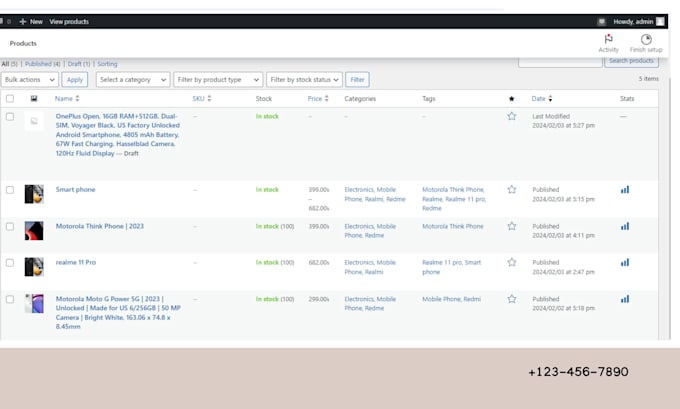Viewport: 680px width, 409px height.
Task: Sort by SKU using sort arrows
Action: pos(209,98)
